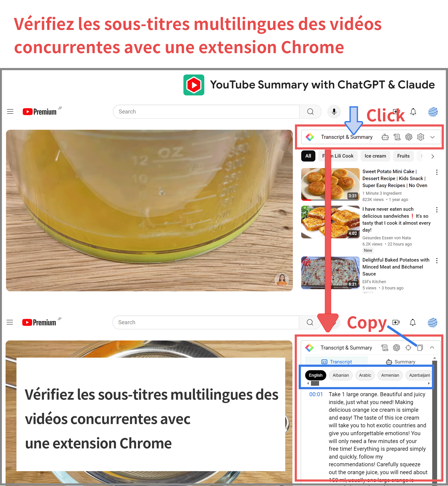Viewport: 448px width, 486px height.
Task: Click the settings gear icon in extension
Action: [421, 137]
